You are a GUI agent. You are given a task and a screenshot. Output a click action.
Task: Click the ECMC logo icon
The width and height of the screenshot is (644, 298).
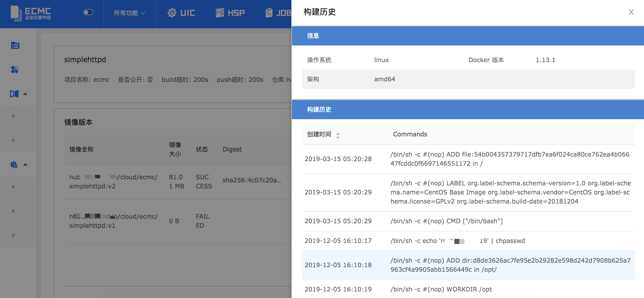tap(16, 13)
